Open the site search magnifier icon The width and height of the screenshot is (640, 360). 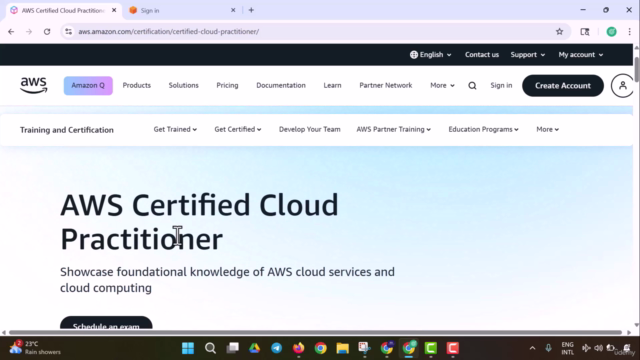pos(472,86)
